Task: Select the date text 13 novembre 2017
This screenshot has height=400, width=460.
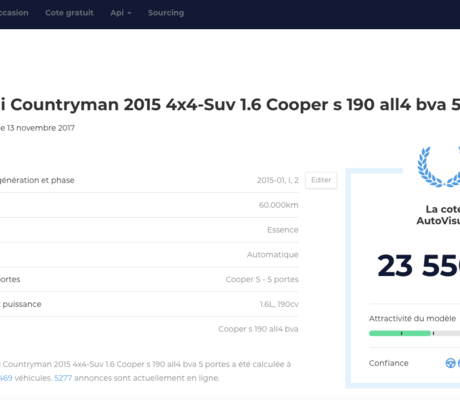Action: [x=41, y=128]
